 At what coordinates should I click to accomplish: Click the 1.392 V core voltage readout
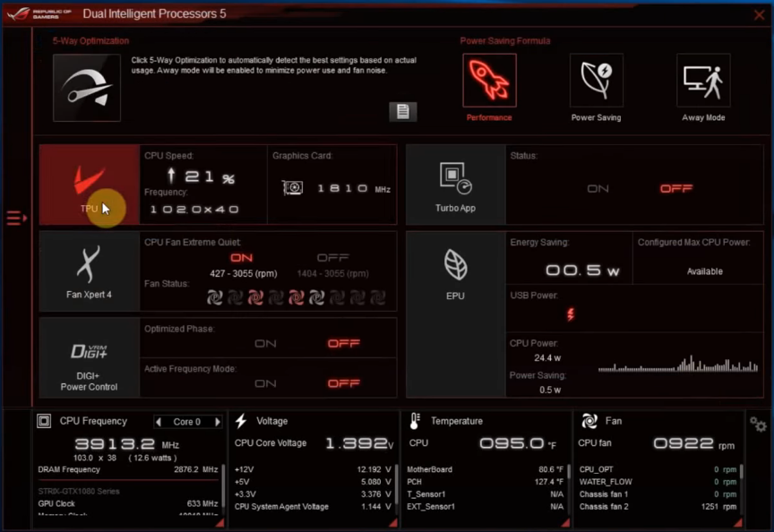click(x=360, y=443)
